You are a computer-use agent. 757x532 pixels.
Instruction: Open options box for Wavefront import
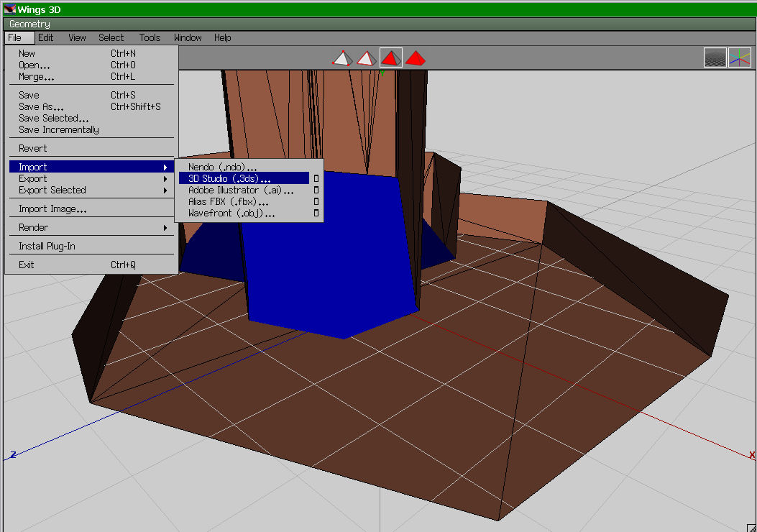(x=316, y=214)
